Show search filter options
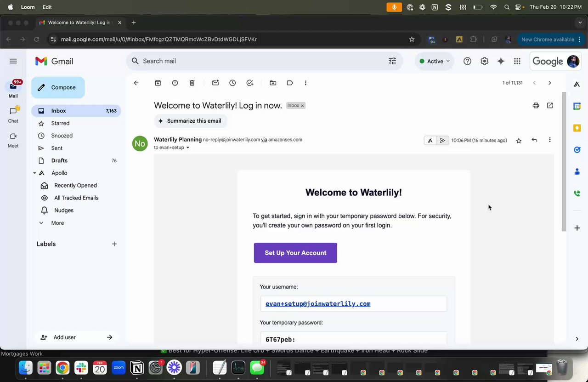588x382 pixels. 392,61
